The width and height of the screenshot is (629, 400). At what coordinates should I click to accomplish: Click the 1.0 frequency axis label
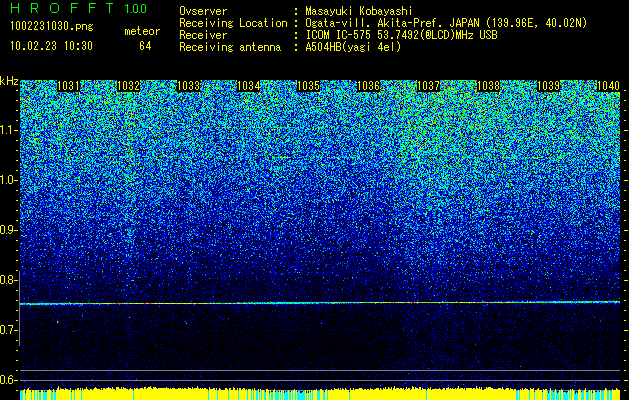click(8, 180)
